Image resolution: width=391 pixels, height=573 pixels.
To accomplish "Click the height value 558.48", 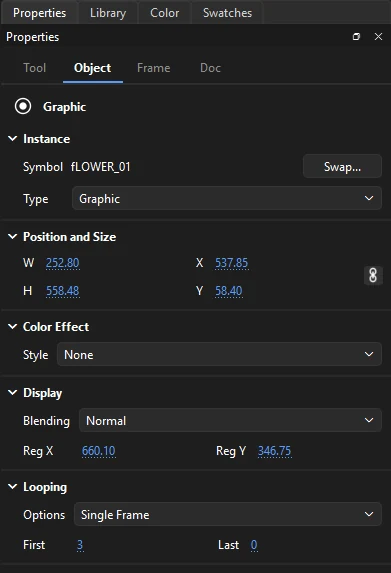I will pyautogui.click(x=62, y=291).
